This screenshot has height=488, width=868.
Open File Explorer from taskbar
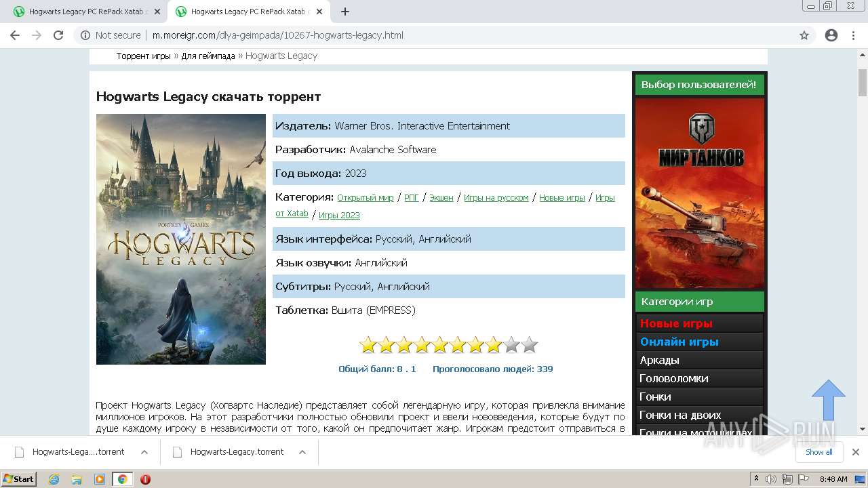coord(77,479)
